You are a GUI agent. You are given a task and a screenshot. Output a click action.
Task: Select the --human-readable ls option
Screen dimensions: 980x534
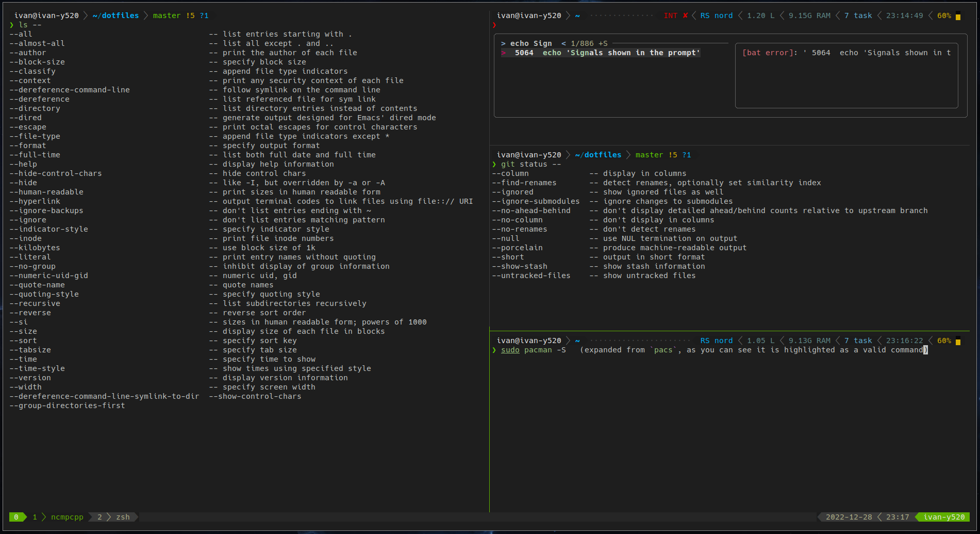46,192
